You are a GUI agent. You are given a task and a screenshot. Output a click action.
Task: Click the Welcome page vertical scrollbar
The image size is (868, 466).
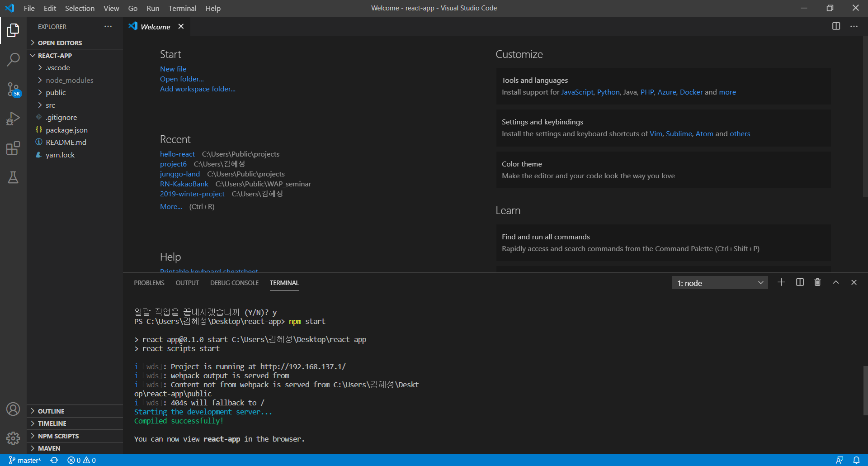click(x=865, y=116)
